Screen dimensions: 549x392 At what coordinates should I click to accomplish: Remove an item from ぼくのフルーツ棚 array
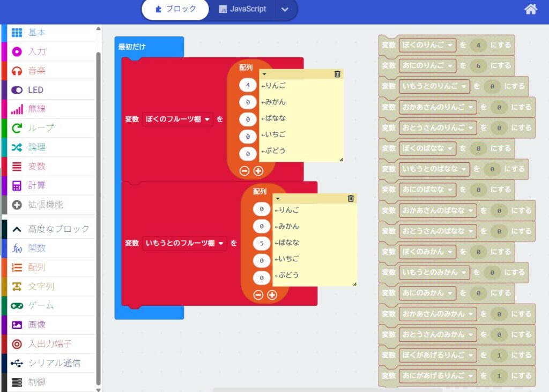click(244, 171)
